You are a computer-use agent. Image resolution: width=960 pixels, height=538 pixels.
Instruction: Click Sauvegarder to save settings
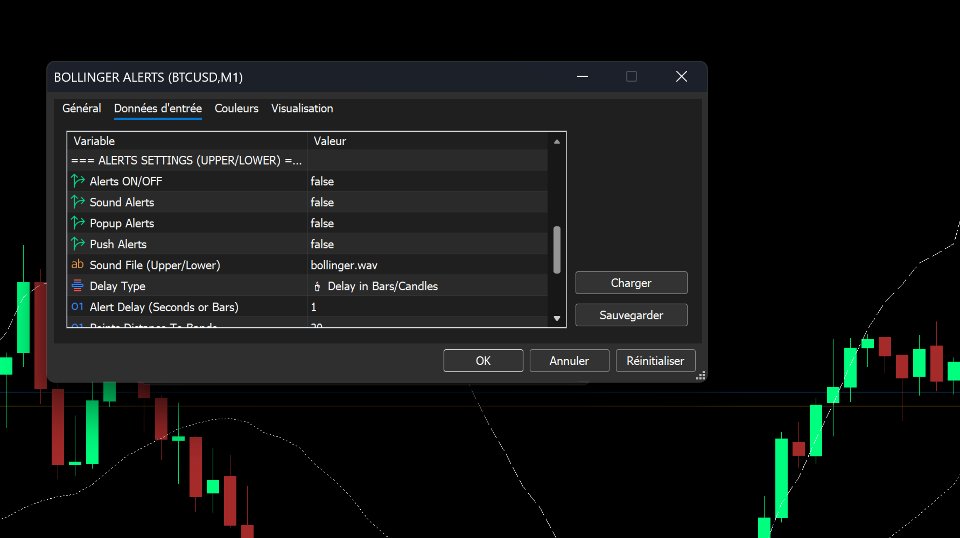[631, 315]
